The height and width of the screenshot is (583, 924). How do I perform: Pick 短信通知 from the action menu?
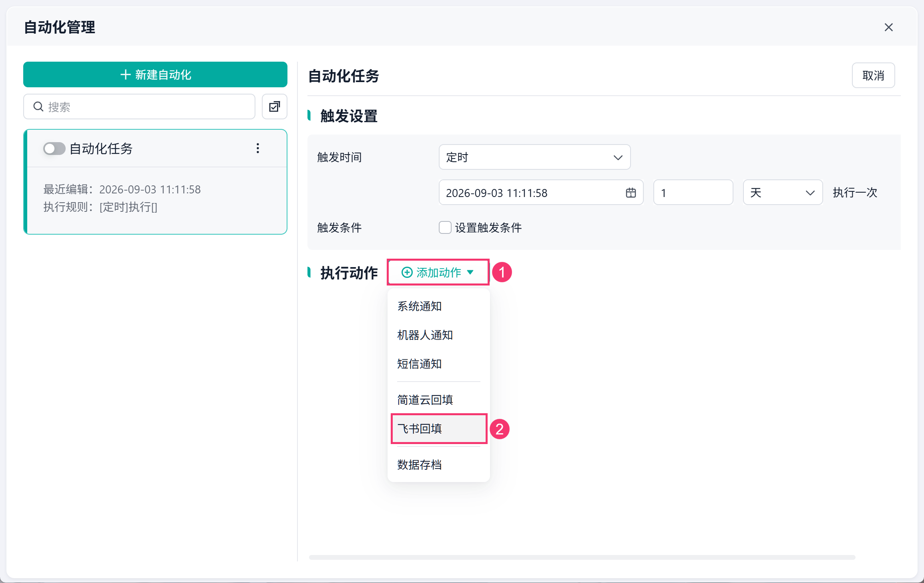click(x=439, y=364)
